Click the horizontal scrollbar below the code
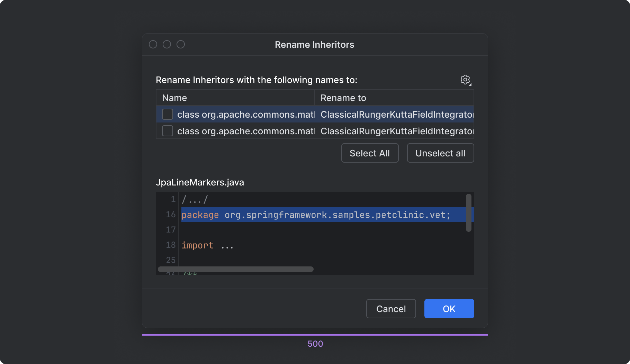Screen dimensions: 630x364 pyautogui.click(x=235, y=269)
